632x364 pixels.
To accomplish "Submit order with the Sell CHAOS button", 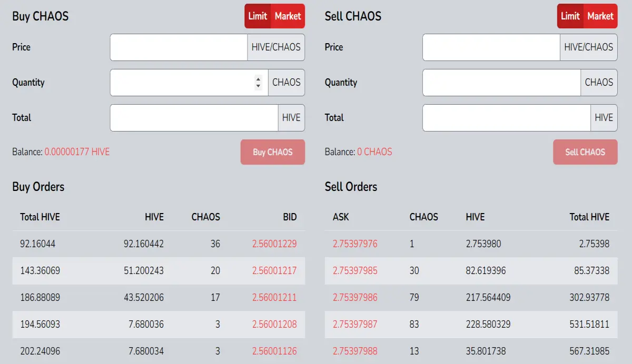I will [x=585, y=152].
